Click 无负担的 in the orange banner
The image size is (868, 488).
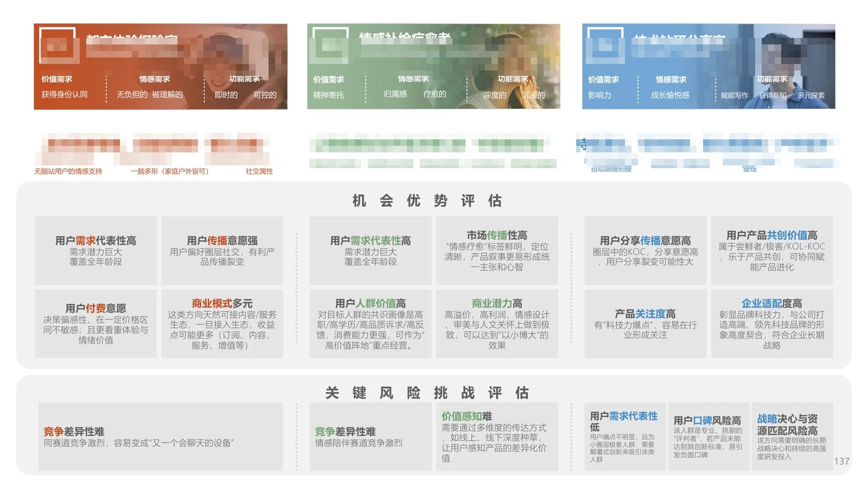click(132, 94)
